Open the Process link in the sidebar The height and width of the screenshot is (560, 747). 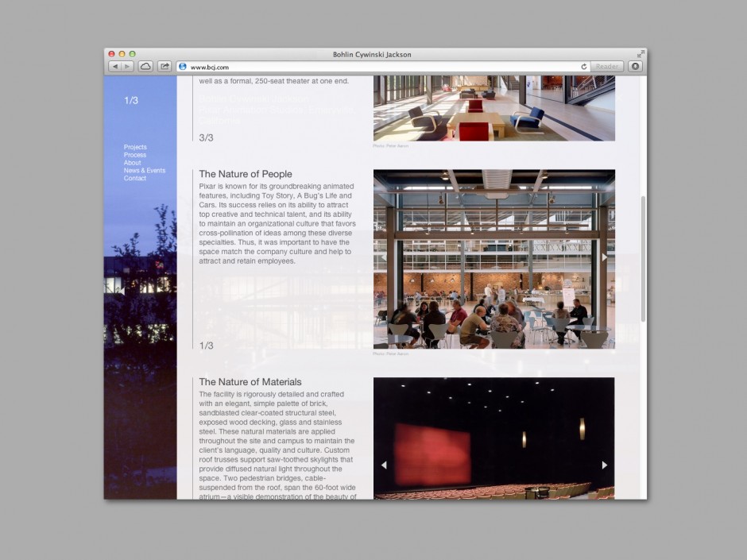click(135, 155)
